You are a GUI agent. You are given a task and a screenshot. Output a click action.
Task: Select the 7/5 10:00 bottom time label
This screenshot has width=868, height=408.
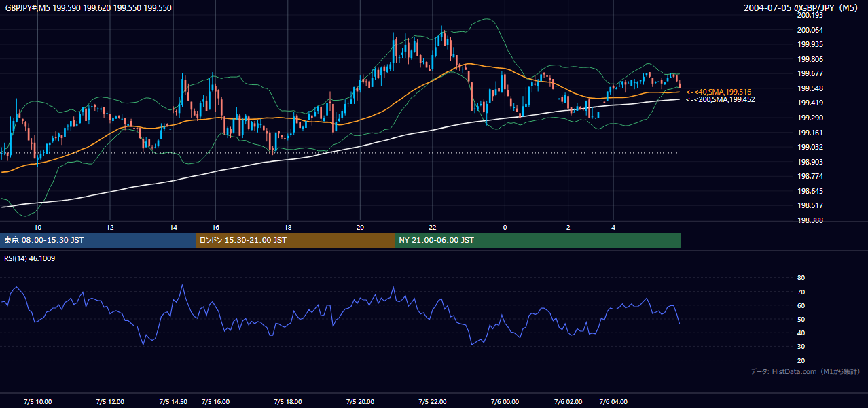tap(37, 402)
